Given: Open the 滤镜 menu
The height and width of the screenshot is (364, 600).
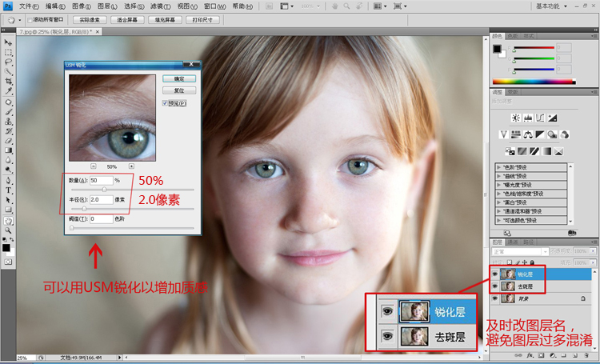Looking at the screenshot, I should (x=160, y=6).
